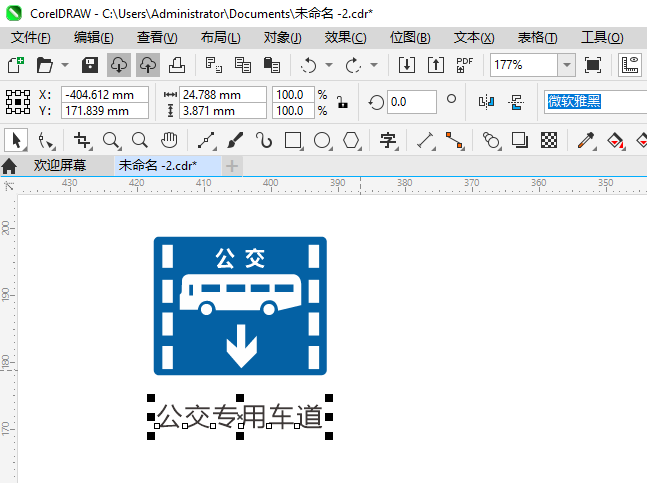Paste from clipboard
This screenshot has width=647, height=483.
coord(272,65)
